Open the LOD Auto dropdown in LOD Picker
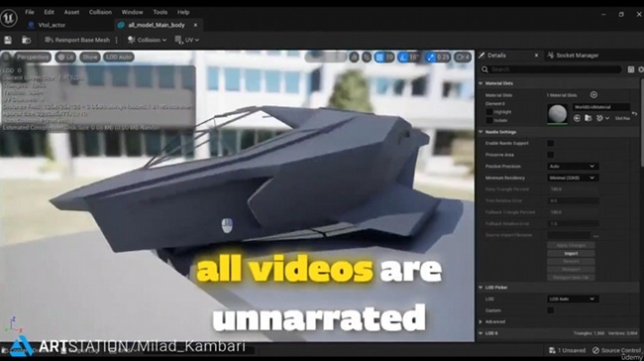644x361 pixels. point(573,299)
